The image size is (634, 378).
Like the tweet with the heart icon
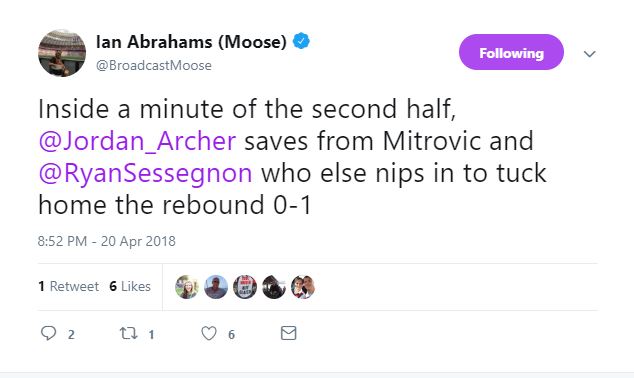point(209,334)
